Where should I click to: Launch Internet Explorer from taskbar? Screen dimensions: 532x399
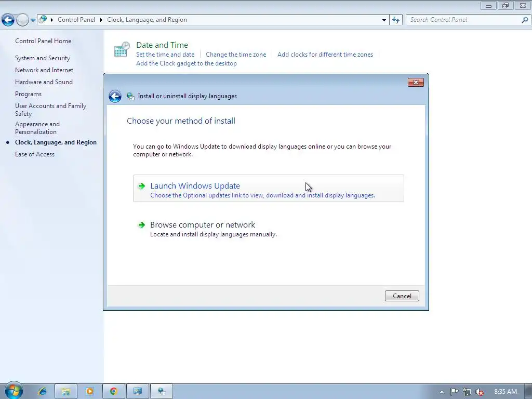(x=43, y=391)
